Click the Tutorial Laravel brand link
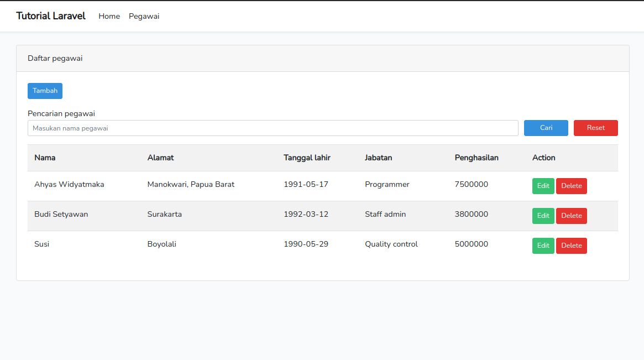 tap(51, 16)
